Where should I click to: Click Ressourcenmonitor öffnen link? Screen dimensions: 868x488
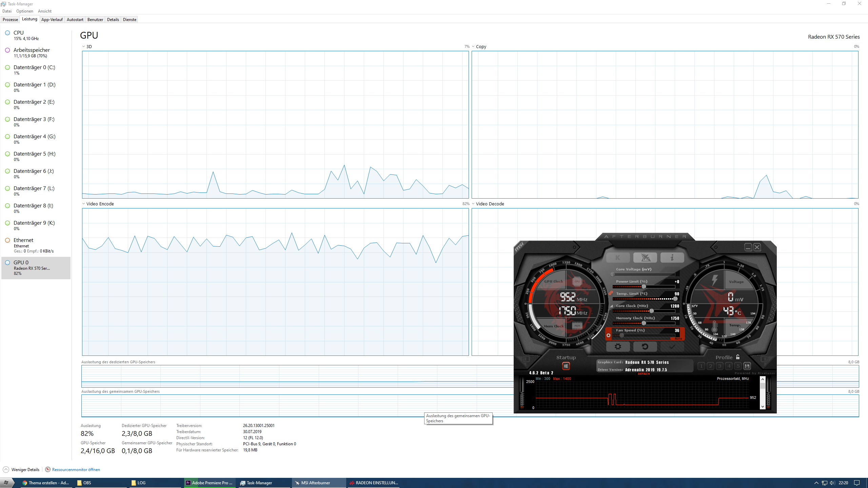point(76,469)
